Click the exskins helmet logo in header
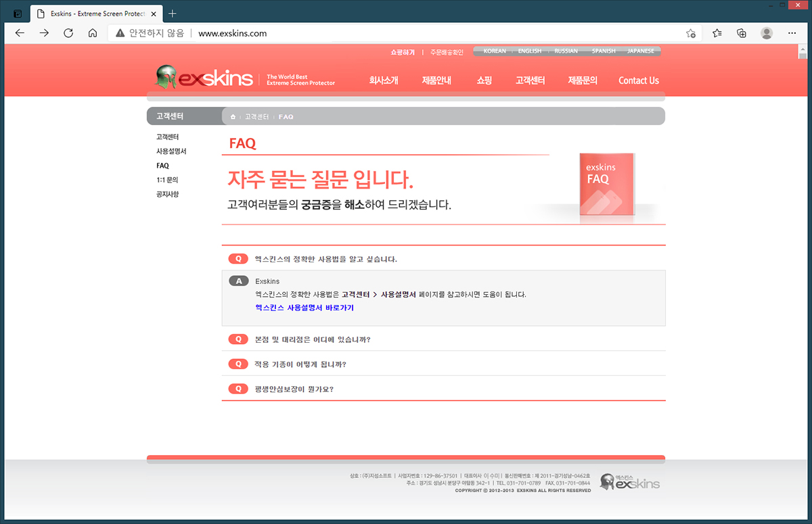 (x=204, y=79)
